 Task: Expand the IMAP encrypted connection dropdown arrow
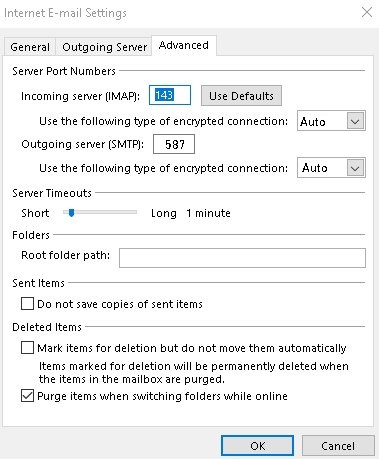pos(355,121)
